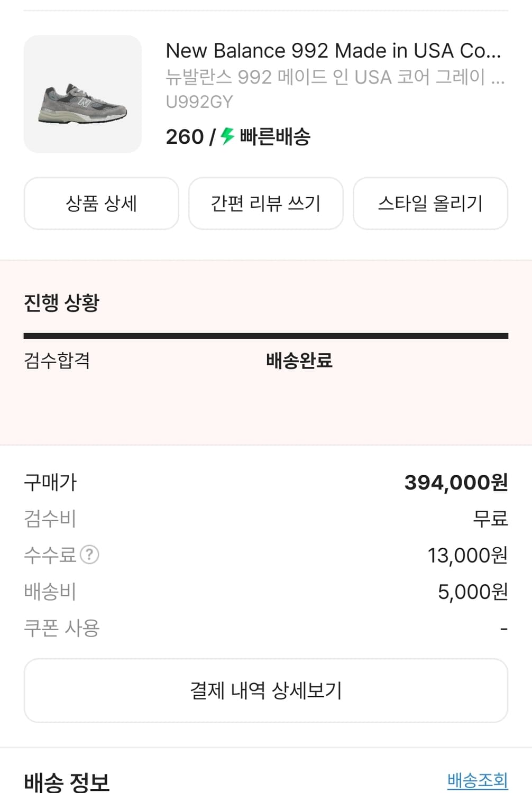Click the 상품 상세 button

[101, 204]
